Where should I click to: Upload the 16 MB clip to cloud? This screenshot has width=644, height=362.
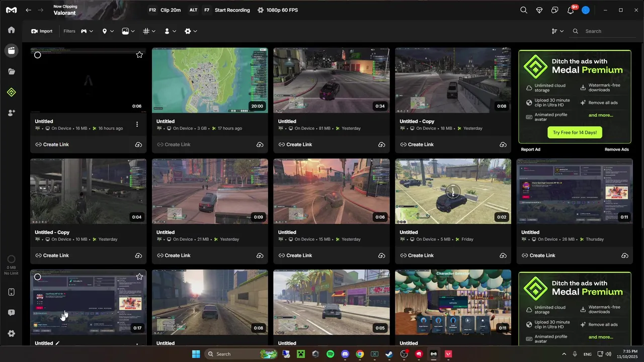point(138,144)
